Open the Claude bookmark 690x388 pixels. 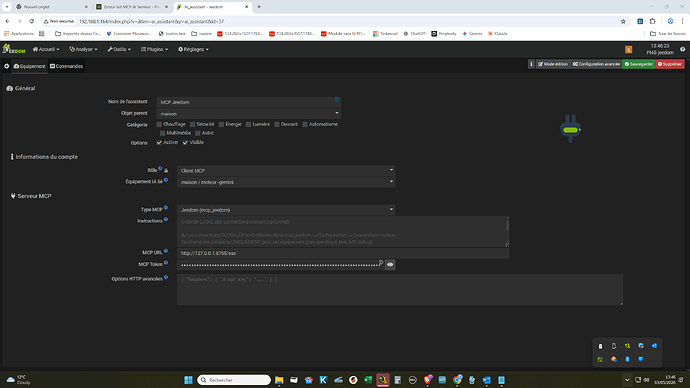pos(498,33)
